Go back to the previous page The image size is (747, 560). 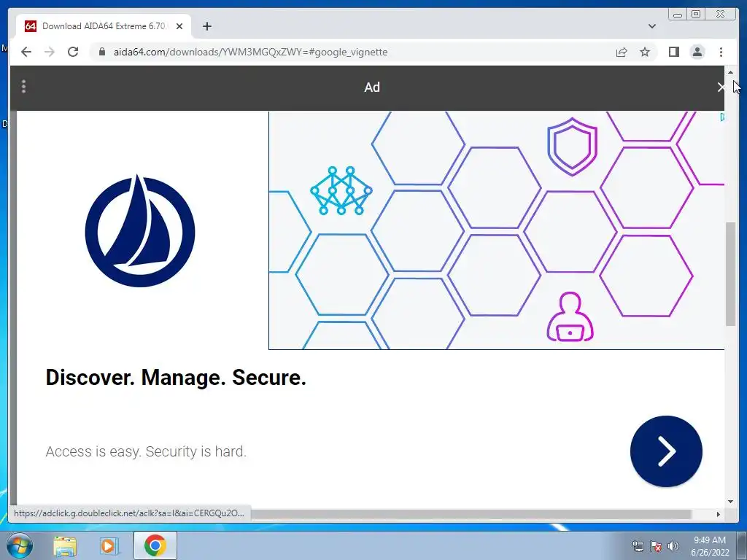click(26, 52)
